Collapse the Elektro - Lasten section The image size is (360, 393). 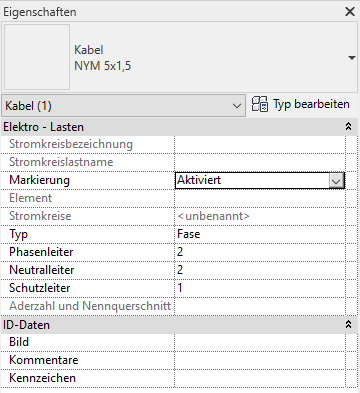[x=348, y=127]
